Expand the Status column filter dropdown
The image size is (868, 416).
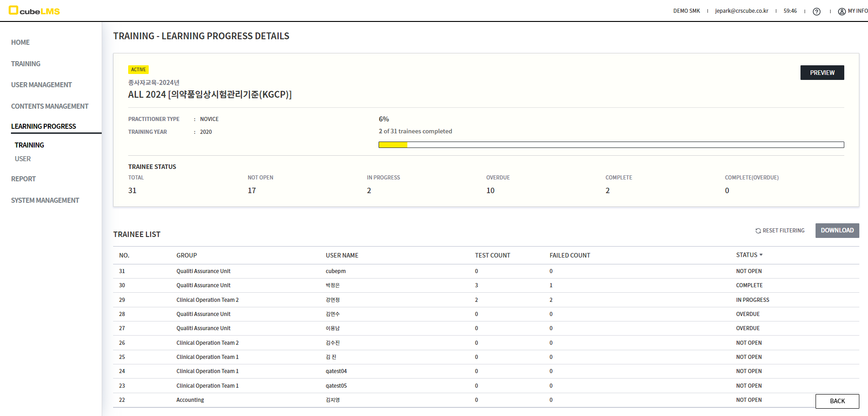[x=761, y=255]
